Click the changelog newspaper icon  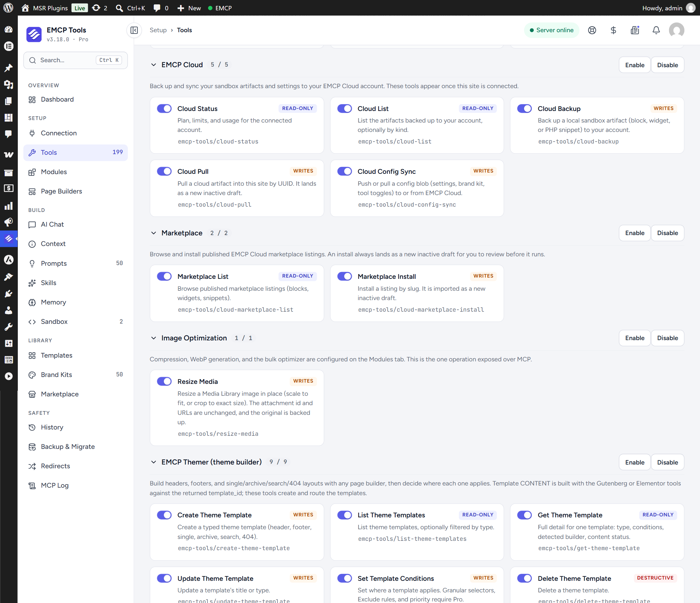click(x=635, y=30)
